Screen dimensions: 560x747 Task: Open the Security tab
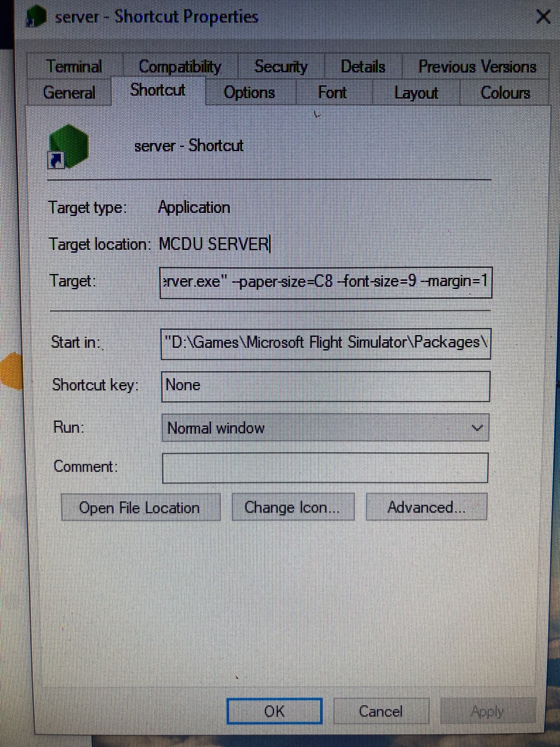[281, 66]
